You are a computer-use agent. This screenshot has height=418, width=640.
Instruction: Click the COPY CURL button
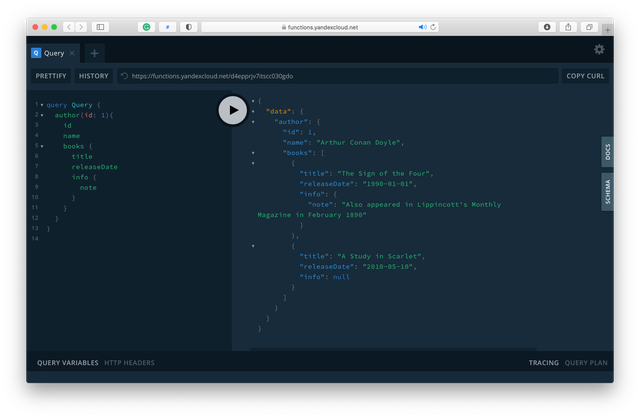coord(585,76)
